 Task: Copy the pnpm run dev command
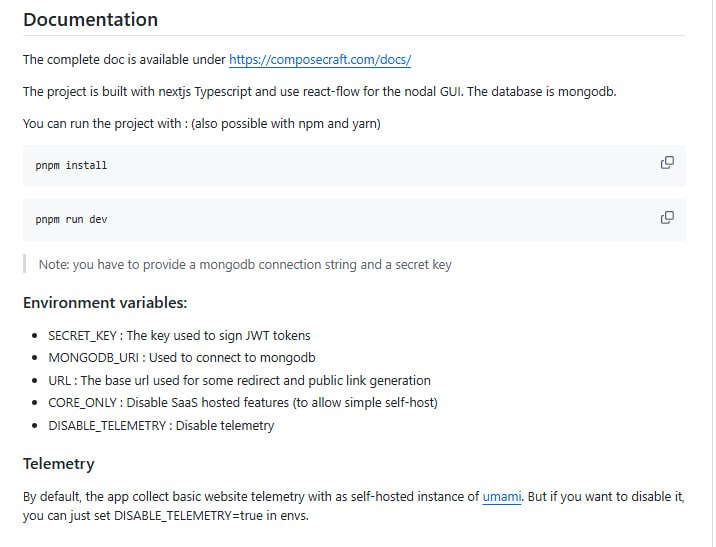[667, 217]
